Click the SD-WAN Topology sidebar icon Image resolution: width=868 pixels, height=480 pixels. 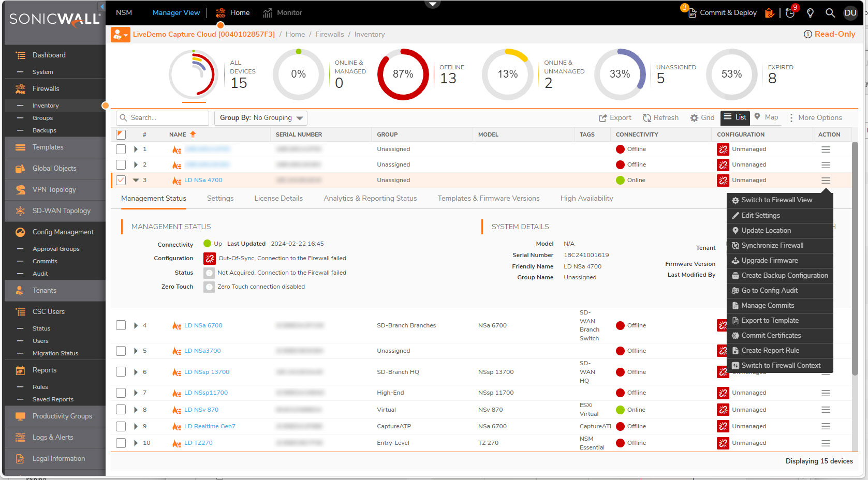pos(20,211)
